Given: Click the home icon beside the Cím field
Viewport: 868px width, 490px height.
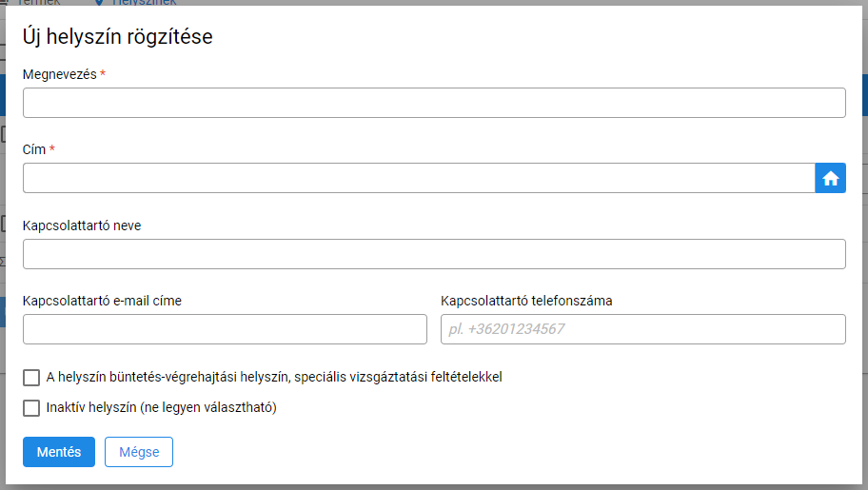Looking at the screenshot, I should click(x=830, y=178).
